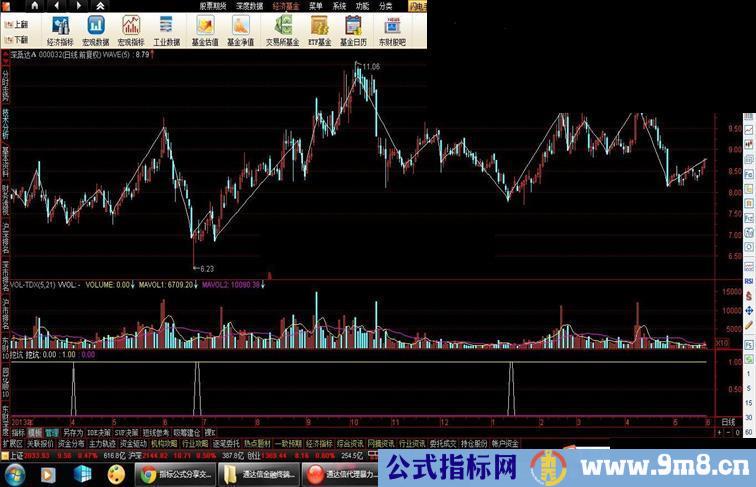
Task: Click the 东财要吧 news icon
Action: click(392, 29)
